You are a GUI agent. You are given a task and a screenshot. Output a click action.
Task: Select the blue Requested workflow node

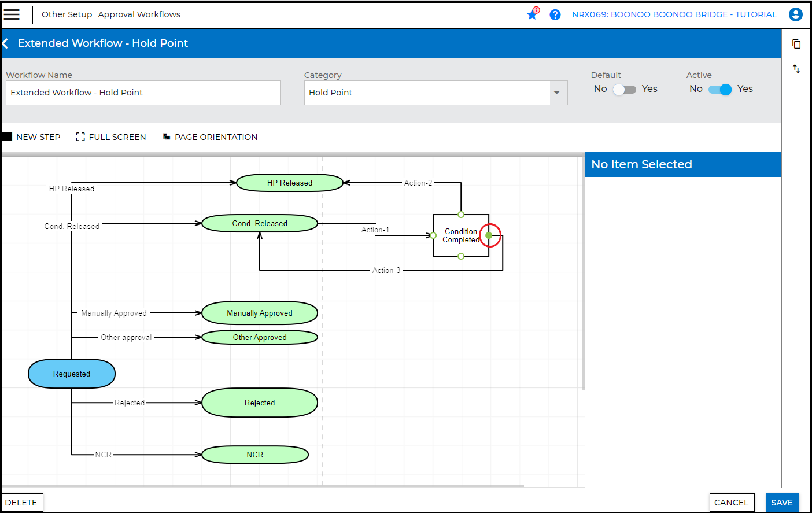pyautogui.click(x=72, y=374)
